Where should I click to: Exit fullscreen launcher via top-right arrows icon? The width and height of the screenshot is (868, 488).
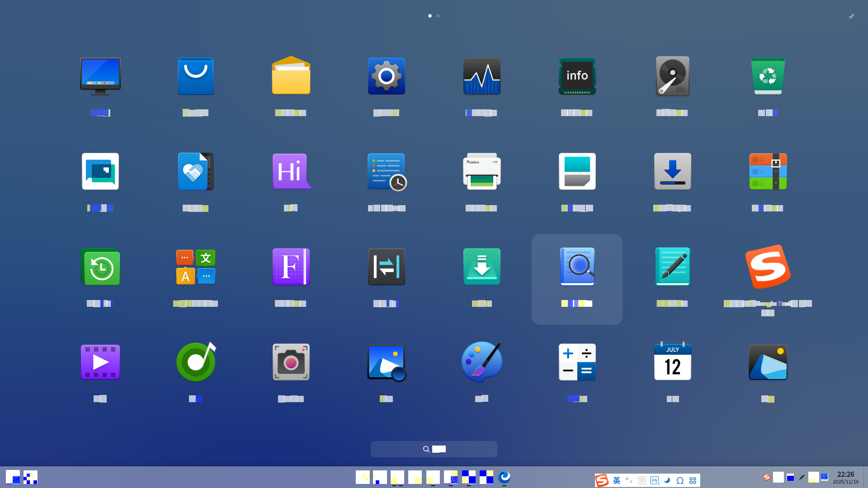851,16
